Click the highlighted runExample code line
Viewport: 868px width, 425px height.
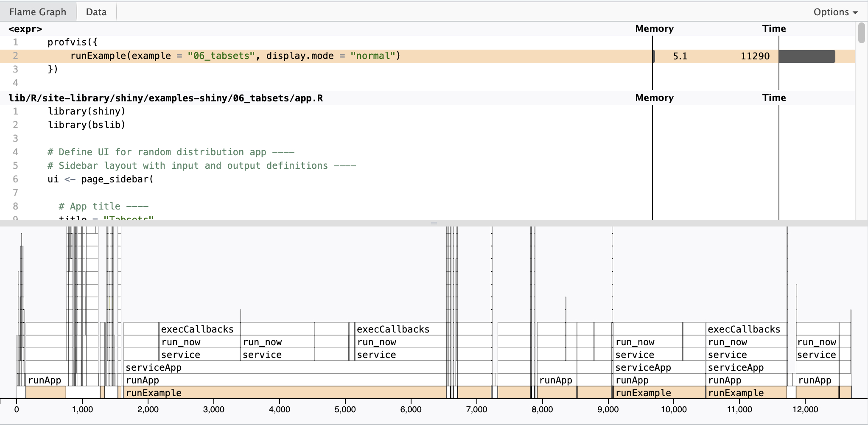click(x=235, y=56)
